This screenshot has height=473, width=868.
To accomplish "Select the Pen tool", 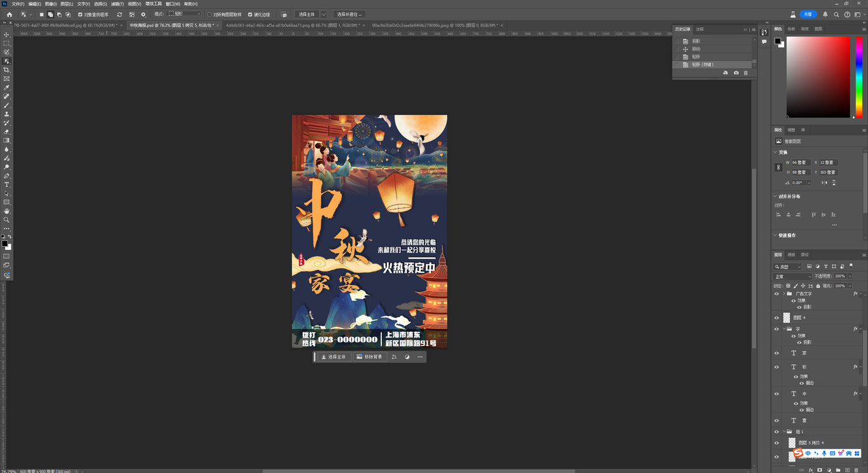I will (x=6, y=175).
